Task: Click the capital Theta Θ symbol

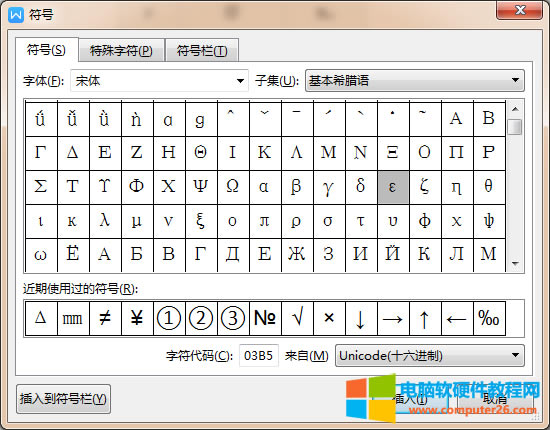Action: click(x=201, y=153)
